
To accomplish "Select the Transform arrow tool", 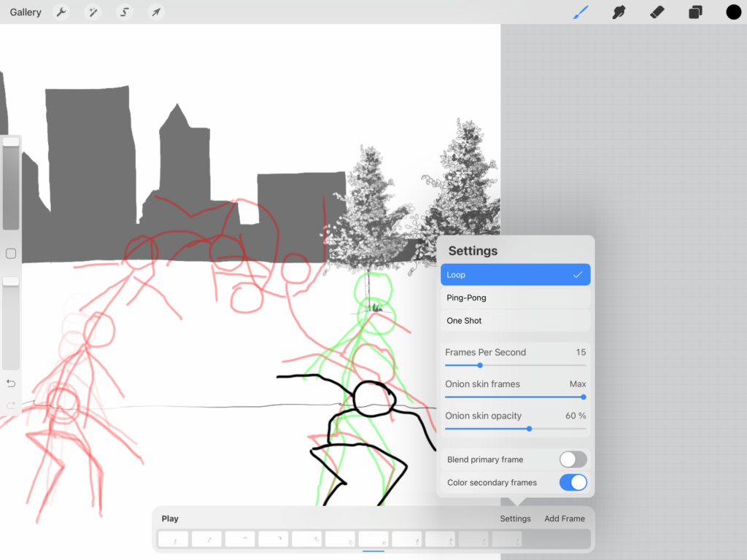I will [x=155, y=12].
